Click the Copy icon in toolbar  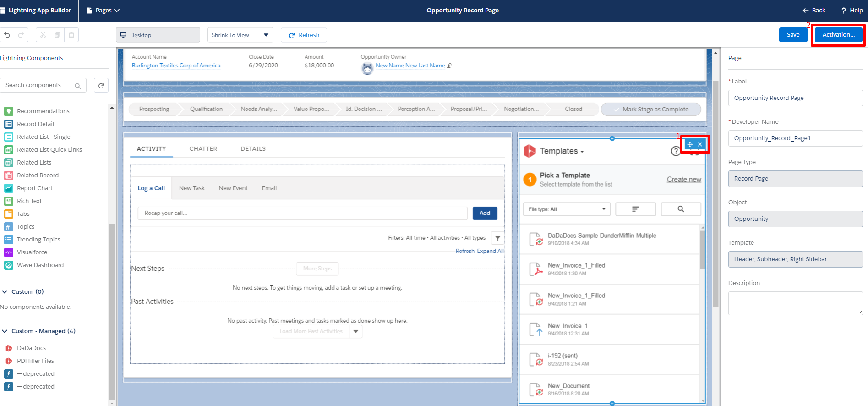click(x=57, y=35)
